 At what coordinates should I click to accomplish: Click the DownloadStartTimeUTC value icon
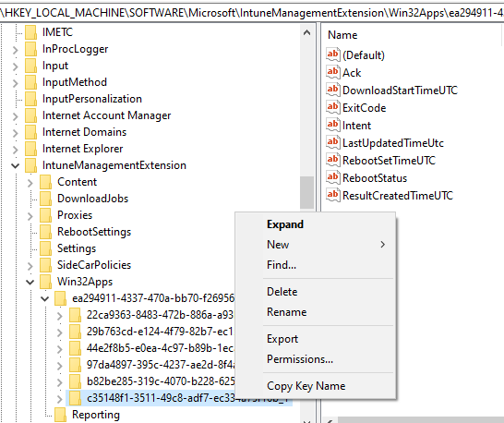pyautogui.click(x=332, y=90)
